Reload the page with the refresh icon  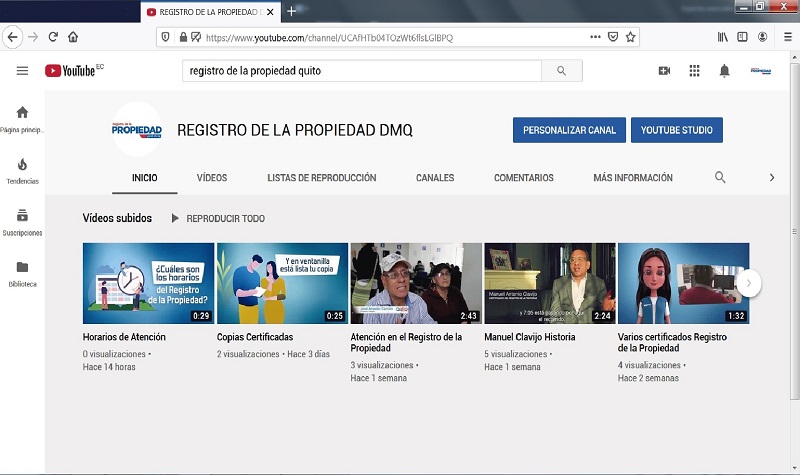[x=53, y=37]
